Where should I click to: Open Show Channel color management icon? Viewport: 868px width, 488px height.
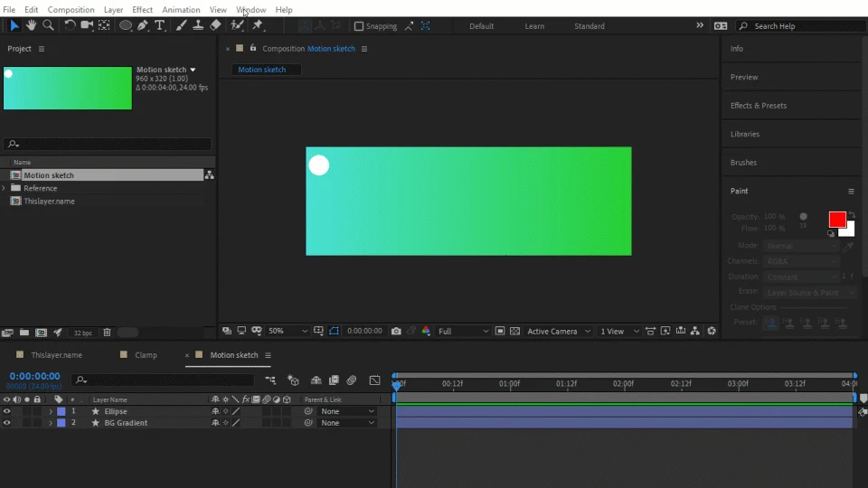click(x=426, y=331)
